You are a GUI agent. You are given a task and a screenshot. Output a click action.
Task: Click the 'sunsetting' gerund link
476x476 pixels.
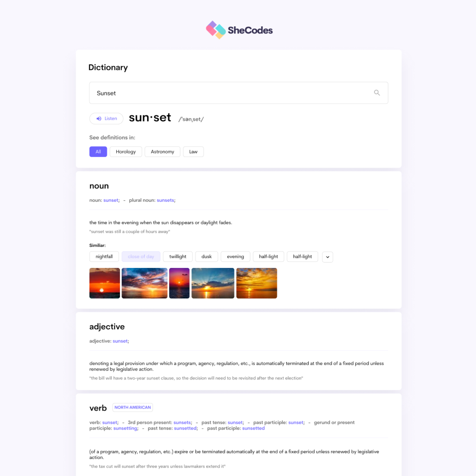click(x=124, y=428)
